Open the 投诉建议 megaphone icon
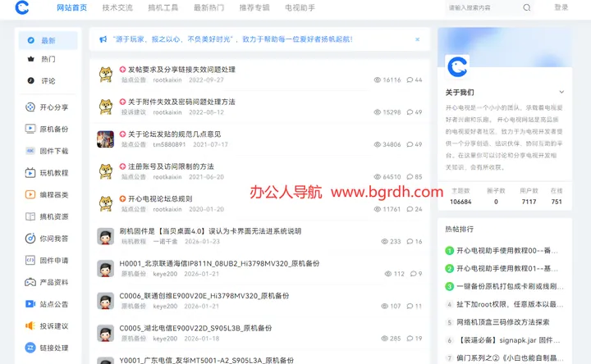This screenshot has width=591, height=364. click(x=30, y=325)
